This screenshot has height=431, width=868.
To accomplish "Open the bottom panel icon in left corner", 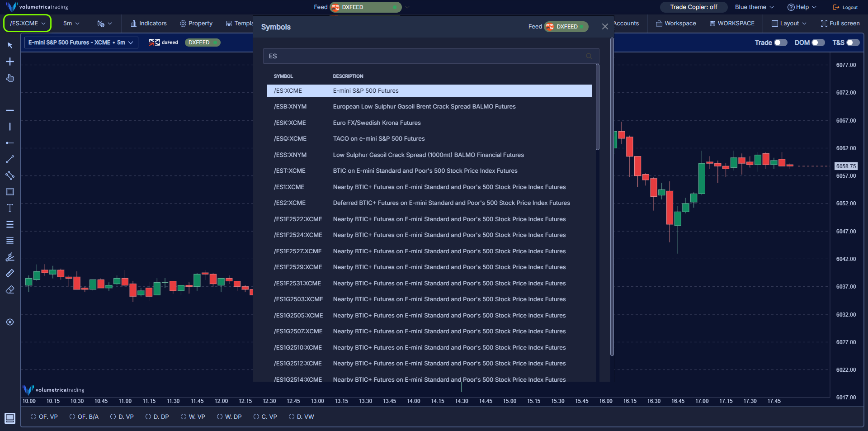I will (x=10, y=418).
